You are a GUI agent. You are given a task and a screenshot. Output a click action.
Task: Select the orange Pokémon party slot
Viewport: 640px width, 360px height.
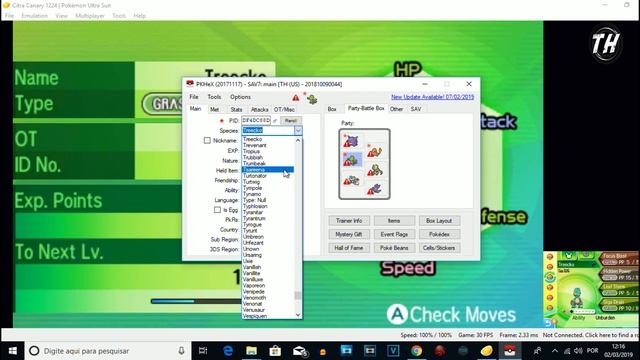coord(375,151)
